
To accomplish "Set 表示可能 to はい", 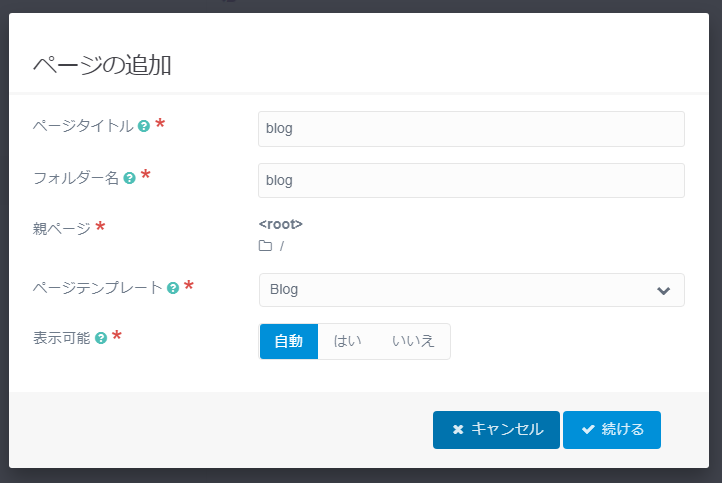I will [x=347, y=341].
